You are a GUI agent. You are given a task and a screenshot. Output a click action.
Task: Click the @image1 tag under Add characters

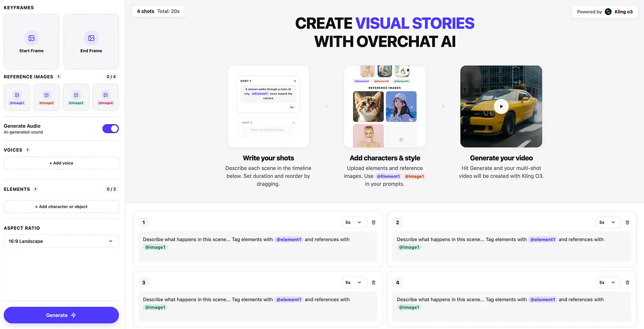tap(414, 176)
